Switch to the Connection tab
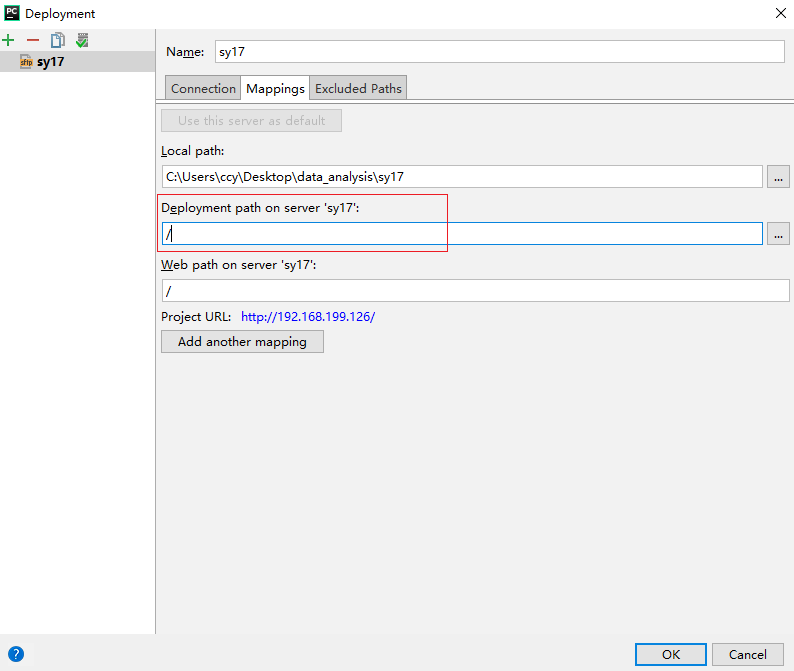 click(x=203, y=88)
